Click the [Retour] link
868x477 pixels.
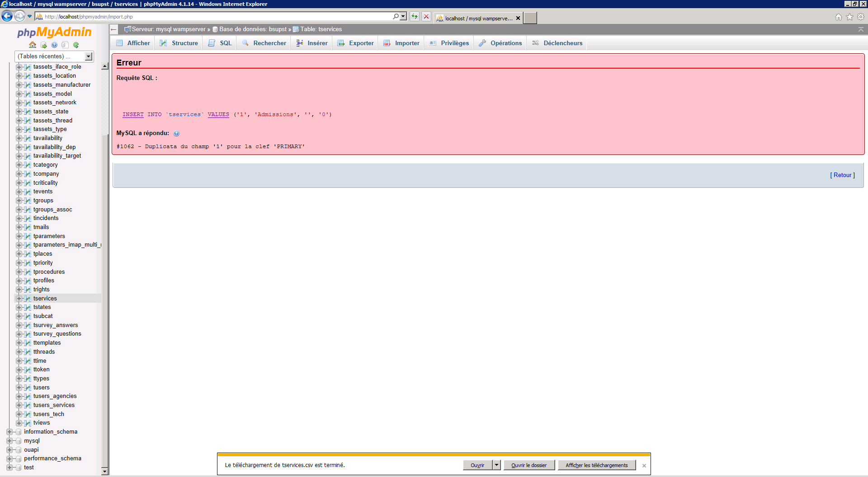842,175
